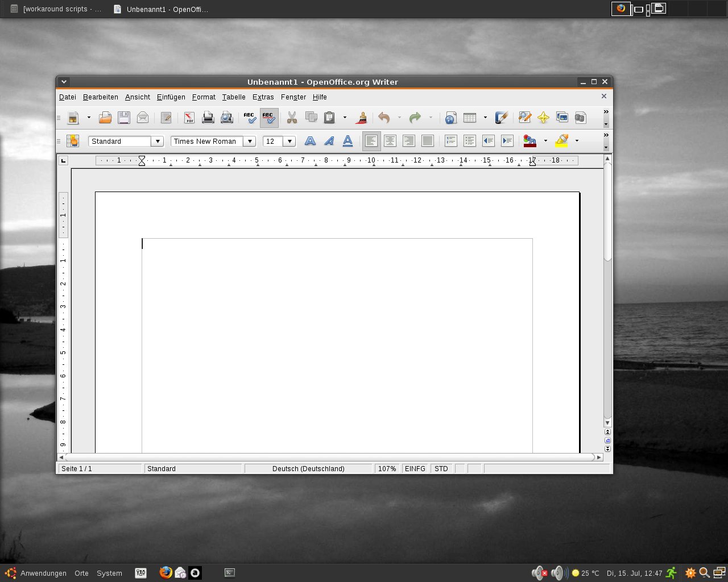Undo the last action

(384, 118)
